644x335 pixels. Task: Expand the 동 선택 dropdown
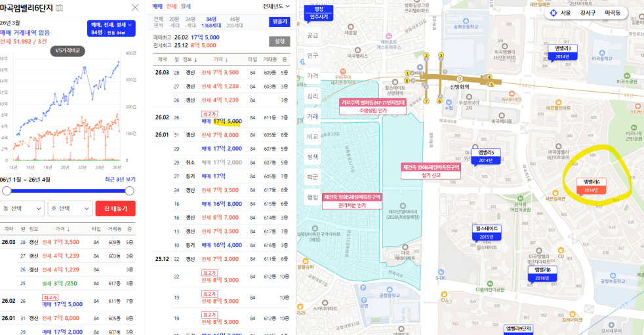coord(22,208)
